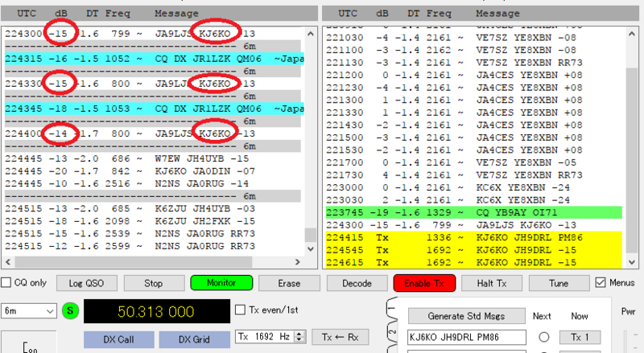Image resolution: width=644 pixels, height=353 pixels.
Task: Click the green S status indicator
Action: pos(70,310)
